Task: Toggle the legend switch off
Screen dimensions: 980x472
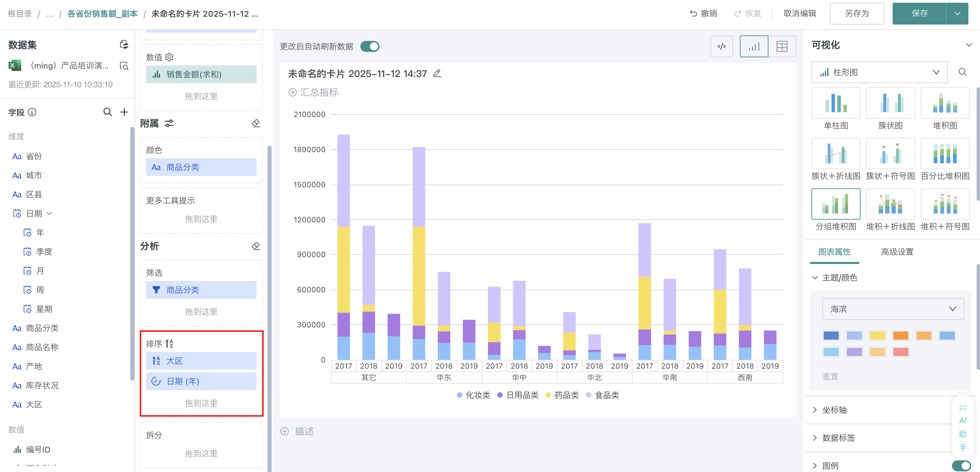Action: pyautogui.click(x=961, y=466)
